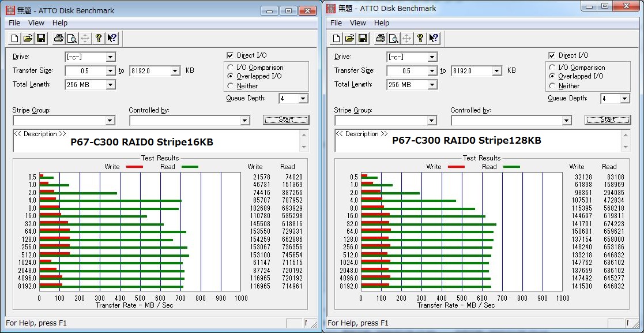This screenshot has height=333, width=644.
Task: Click About question mark icon, left window
Action: pyautogui.click(x=98, y=39)
